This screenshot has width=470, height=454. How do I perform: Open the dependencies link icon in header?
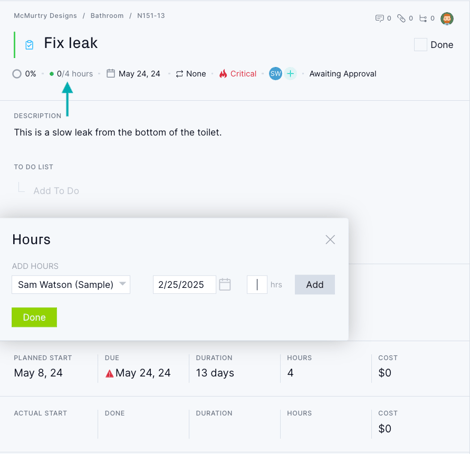tap(423, 18)
